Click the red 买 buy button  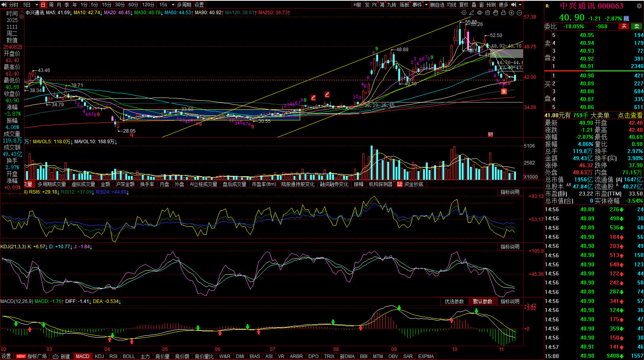(624, 26)
